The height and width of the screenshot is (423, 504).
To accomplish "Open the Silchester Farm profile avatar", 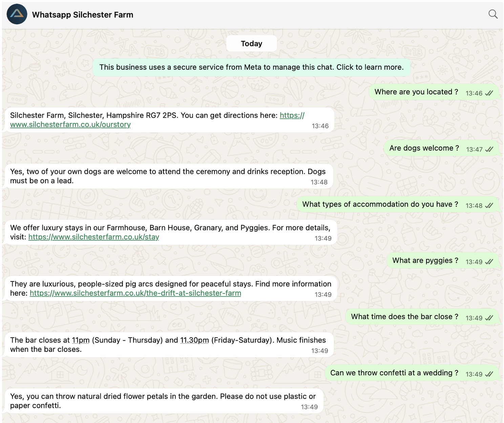I will 17,14.
